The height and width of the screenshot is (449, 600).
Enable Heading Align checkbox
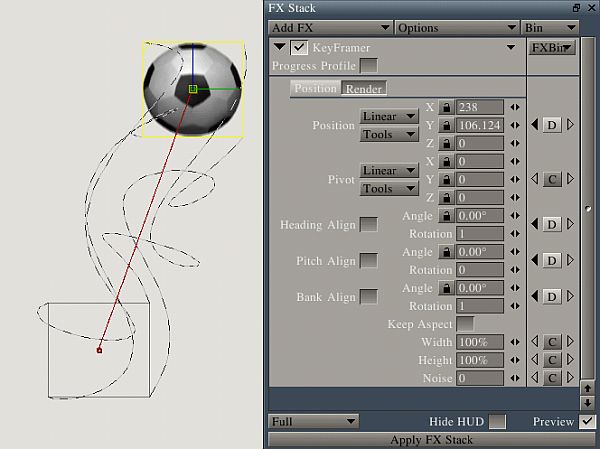(x=369, y=224)
